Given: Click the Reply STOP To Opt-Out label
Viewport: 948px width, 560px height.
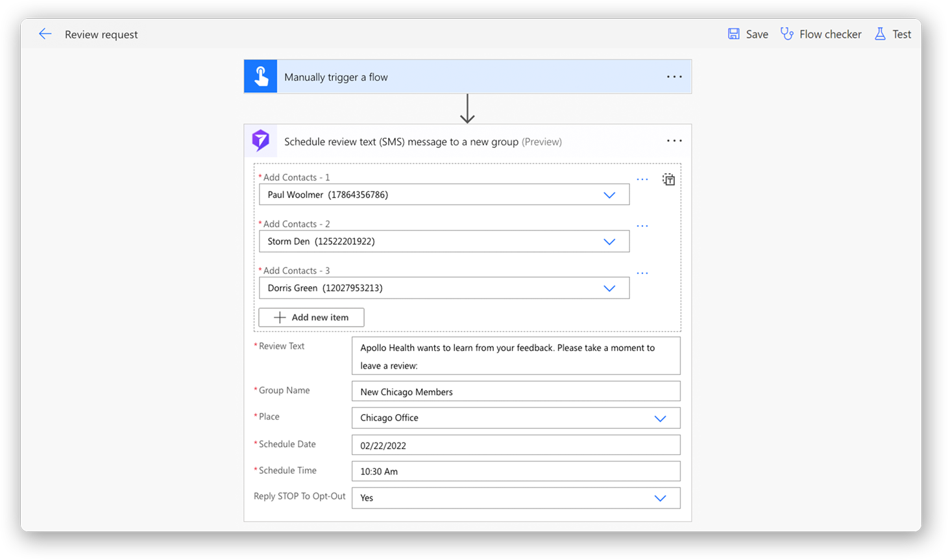Looking at the screenshot, I should click(x=299, y=496).
